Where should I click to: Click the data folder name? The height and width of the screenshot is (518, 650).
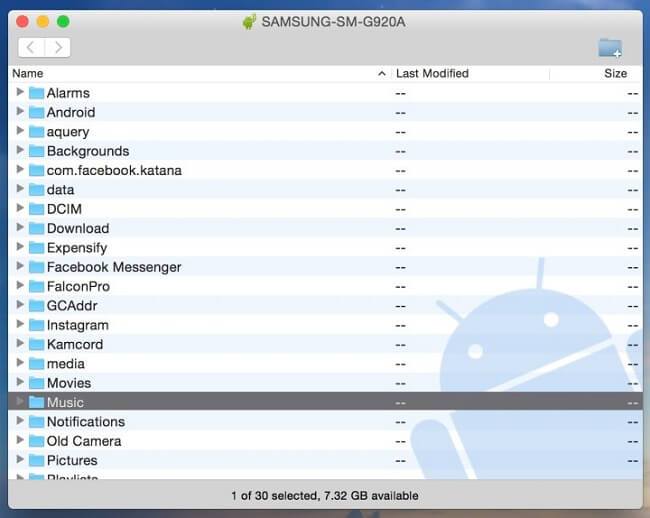(61, 190)
